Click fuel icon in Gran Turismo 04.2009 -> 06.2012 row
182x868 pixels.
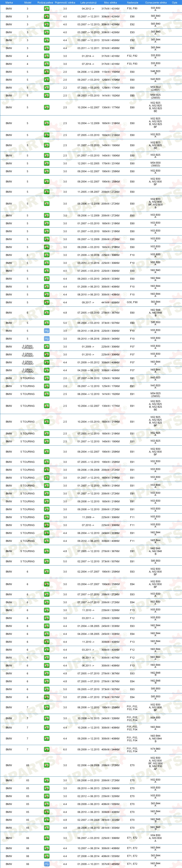47,370
